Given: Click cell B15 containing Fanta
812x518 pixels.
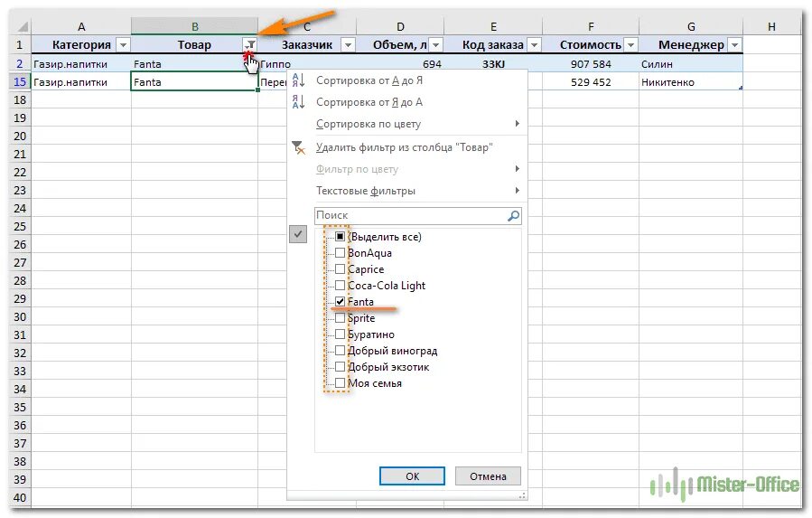Looking at the screenshot, I should point(194,82).
